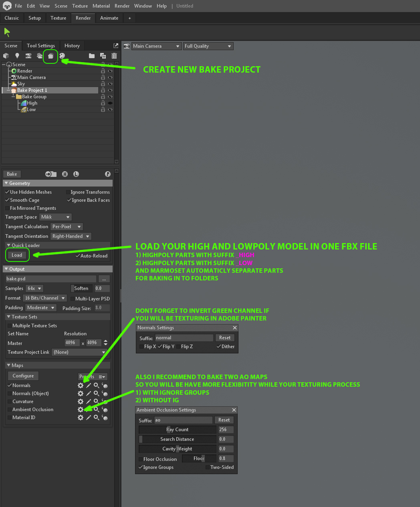Open Padding Moderate dropdown
420x507 pixels.
click(41, 308)
